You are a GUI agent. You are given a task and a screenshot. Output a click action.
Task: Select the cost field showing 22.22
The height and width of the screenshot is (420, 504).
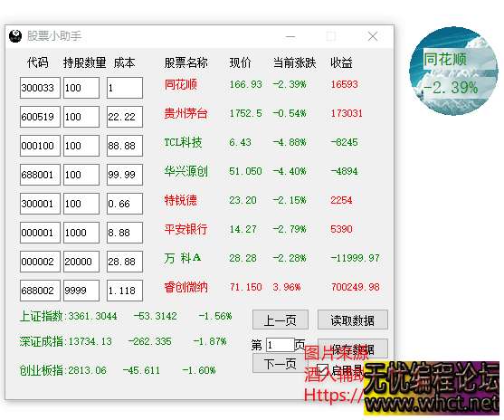[125, 117]
